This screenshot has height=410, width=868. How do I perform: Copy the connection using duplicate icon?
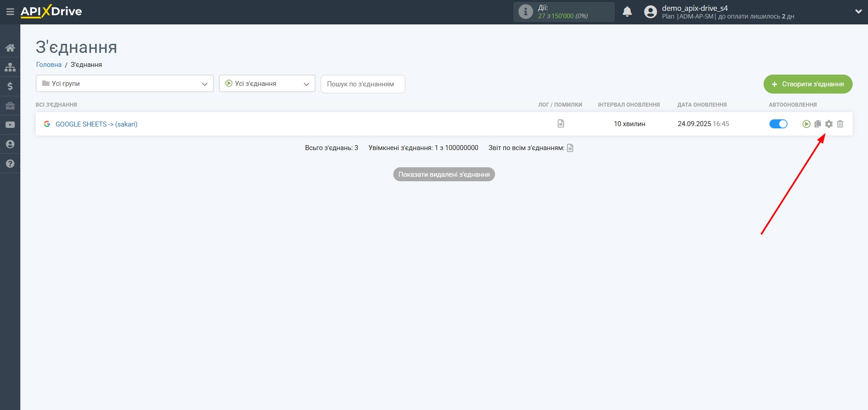817,124
